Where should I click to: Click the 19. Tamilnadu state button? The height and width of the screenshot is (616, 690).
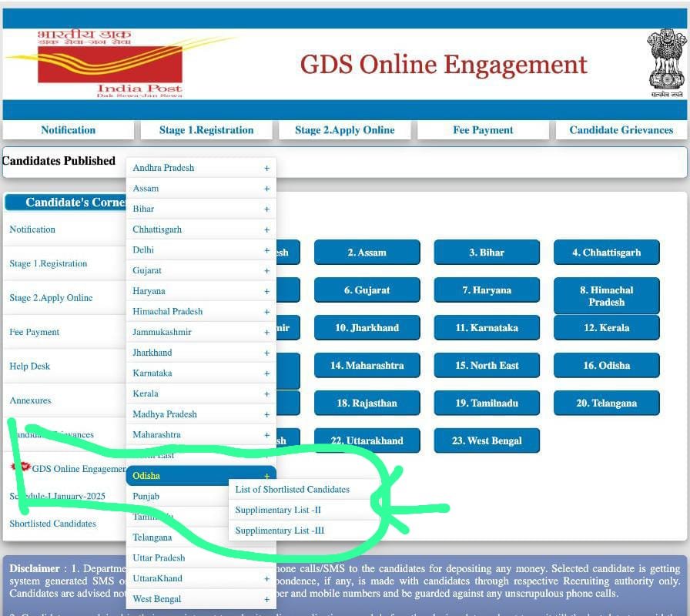487,403
